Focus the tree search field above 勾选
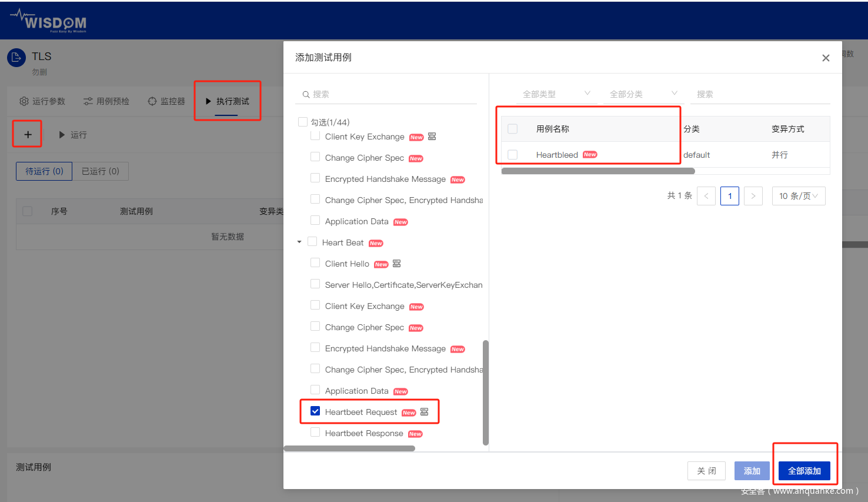The height and width of the screenshot is (502, 868). tap(386, 94)
